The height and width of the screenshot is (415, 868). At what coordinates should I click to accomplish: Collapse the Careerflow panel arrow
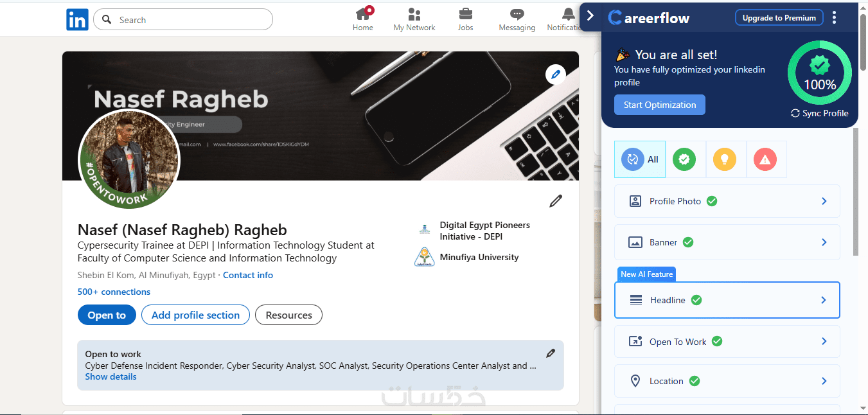pyautogui.click(x=590, y=16)
